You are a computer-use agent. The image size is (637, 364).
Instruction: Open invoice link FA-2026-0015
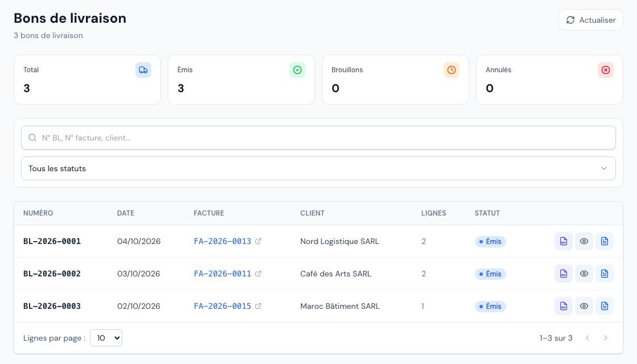[x=222, y=307]
